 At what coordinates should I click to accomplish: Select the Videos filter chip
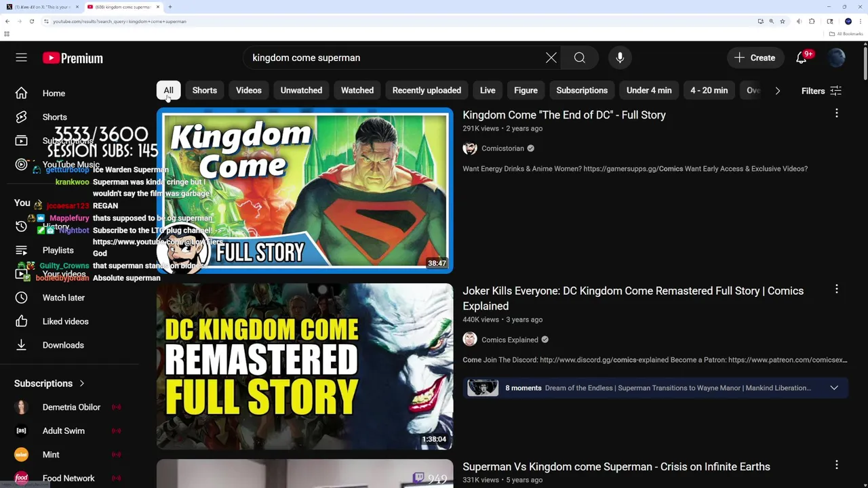pyautogui.click(x=249, y=90)
